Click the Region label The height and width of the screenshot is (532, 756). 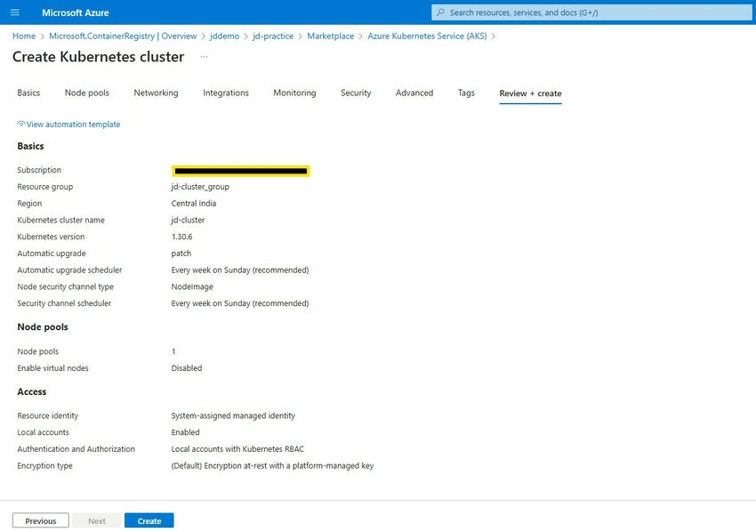pyautogui.click(x=29, y=204)
